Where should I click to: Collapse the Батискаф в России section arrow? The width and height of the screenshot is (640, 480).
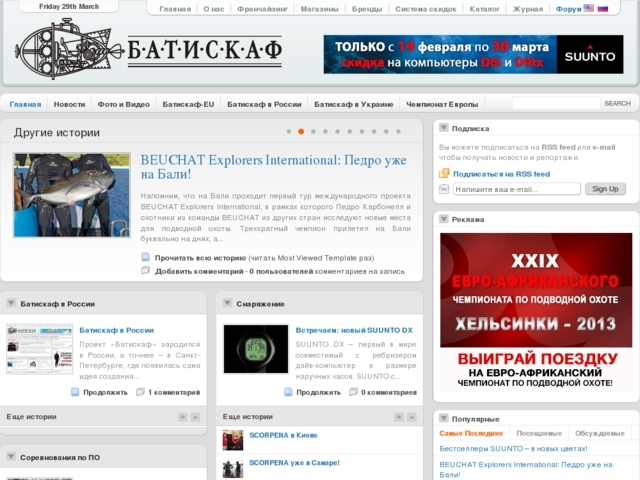tap(11, 303)
